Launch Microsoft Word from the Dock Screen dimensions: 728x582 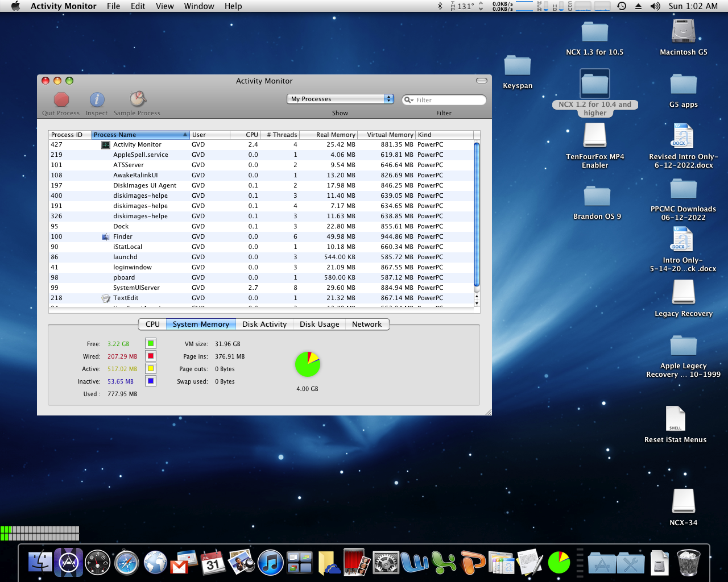coord(415,563)
